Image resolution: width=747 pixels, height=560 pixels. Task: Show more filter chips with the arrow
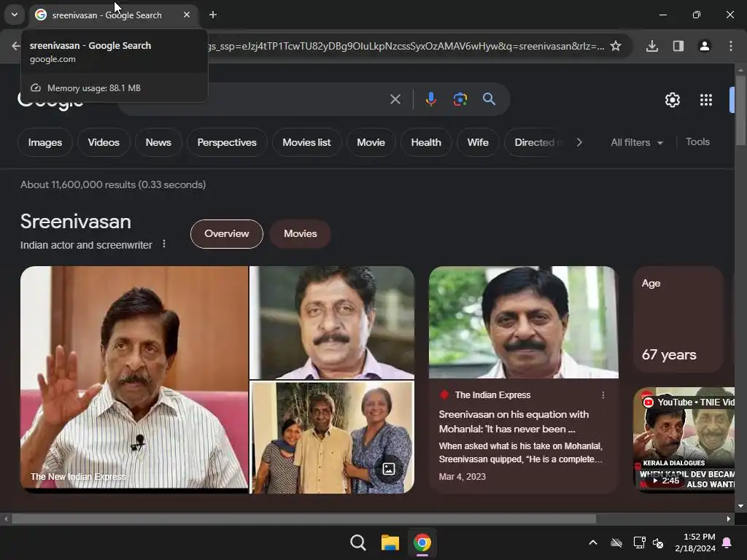(x=578, y=142)
